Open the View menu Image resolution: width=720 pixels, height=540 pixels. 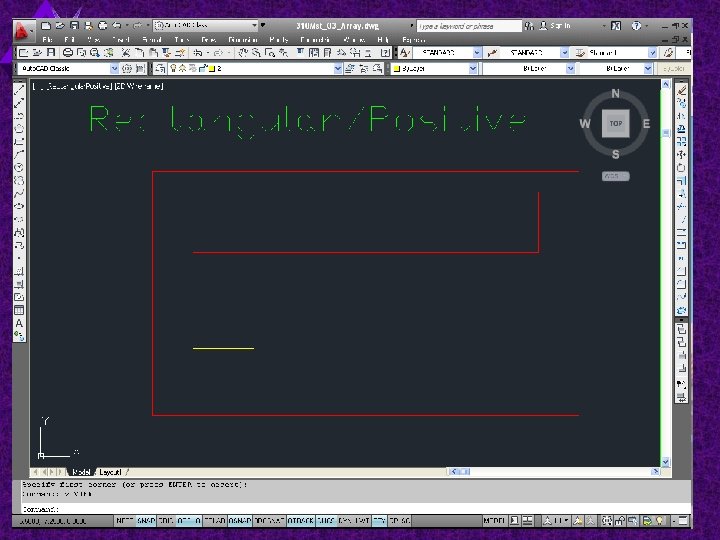[x=94, y=39]
